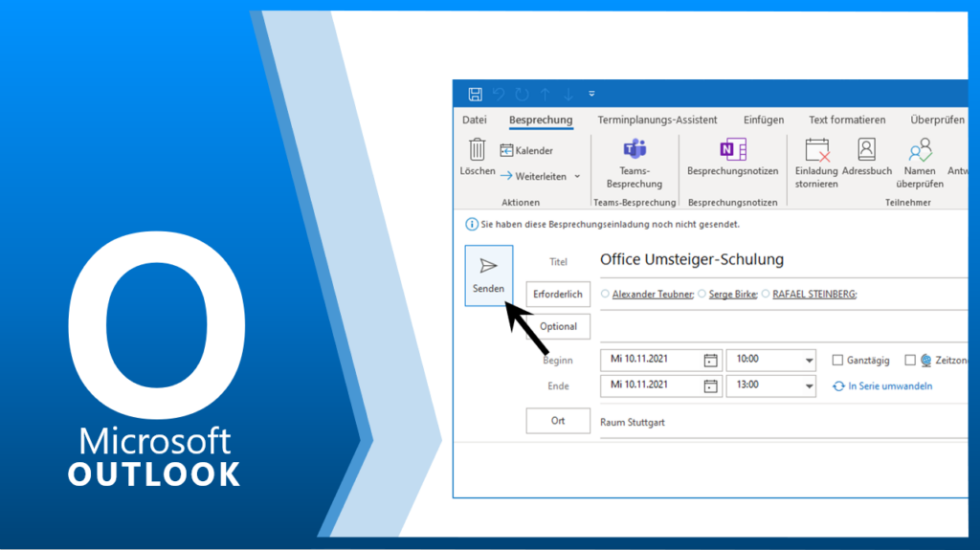Click the Senden button
The image size is (980, 550).
489,275
